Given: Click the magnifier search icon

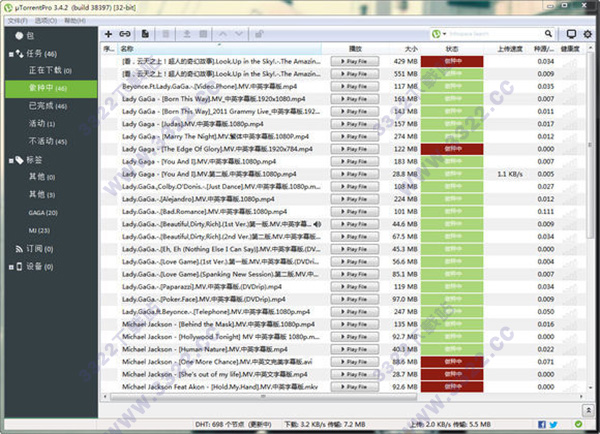Looking at the screenshot, I should click(x=548, y=34).
